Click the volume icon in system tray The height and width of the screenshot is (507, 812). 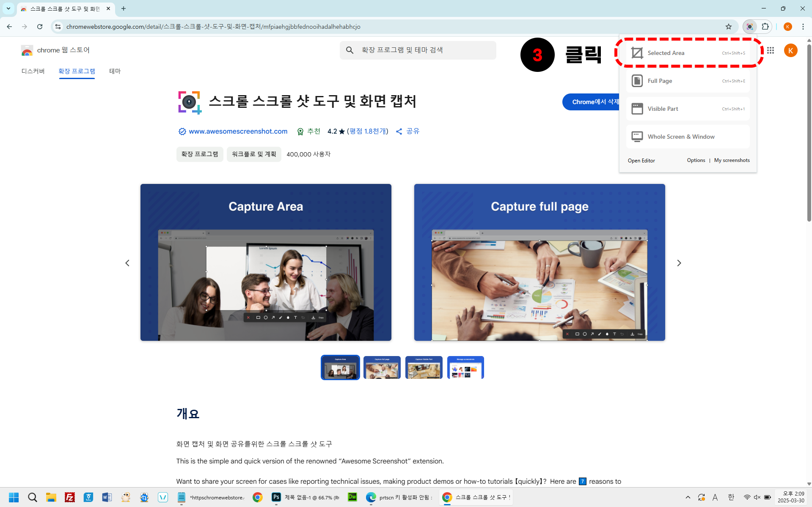tap(757, 497)
